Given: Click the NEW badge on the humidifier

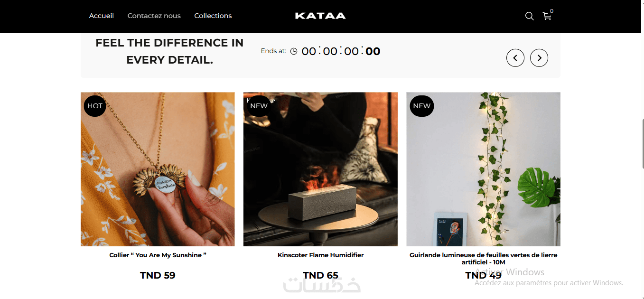Looking at the screenshot, I should [259, 106].
